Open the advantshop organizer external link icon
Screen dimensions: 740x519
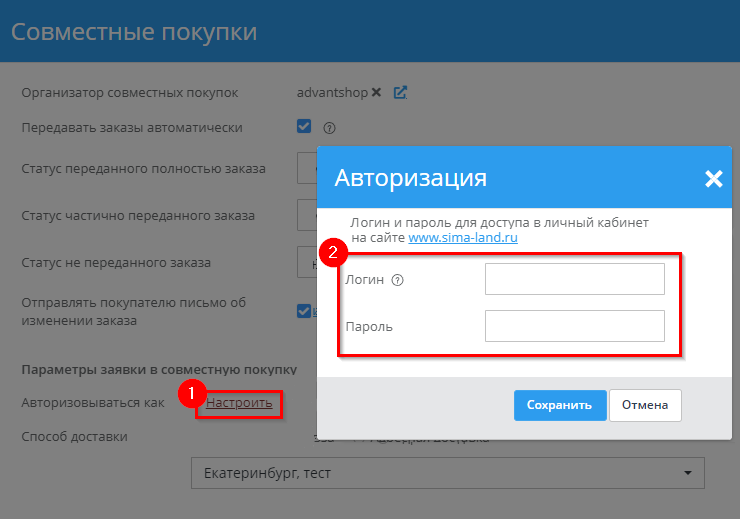coord(400,93)
